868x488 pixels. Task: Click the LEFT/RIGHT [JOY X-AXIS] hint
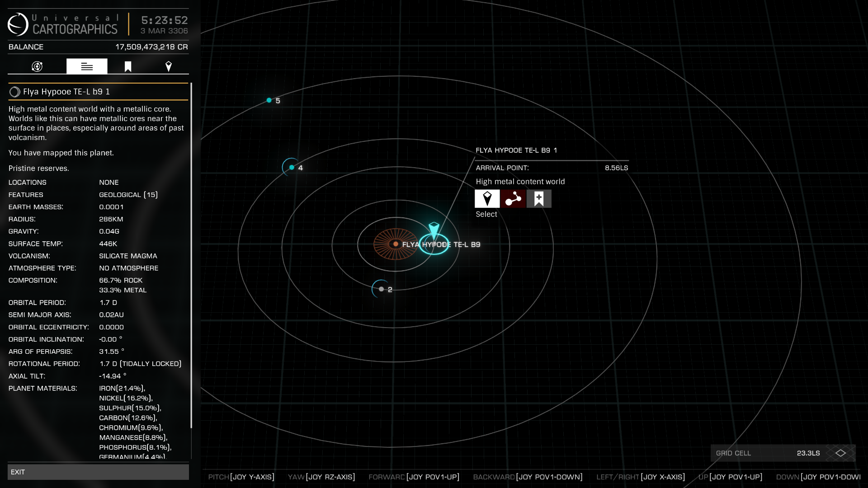tap(641, 477)
